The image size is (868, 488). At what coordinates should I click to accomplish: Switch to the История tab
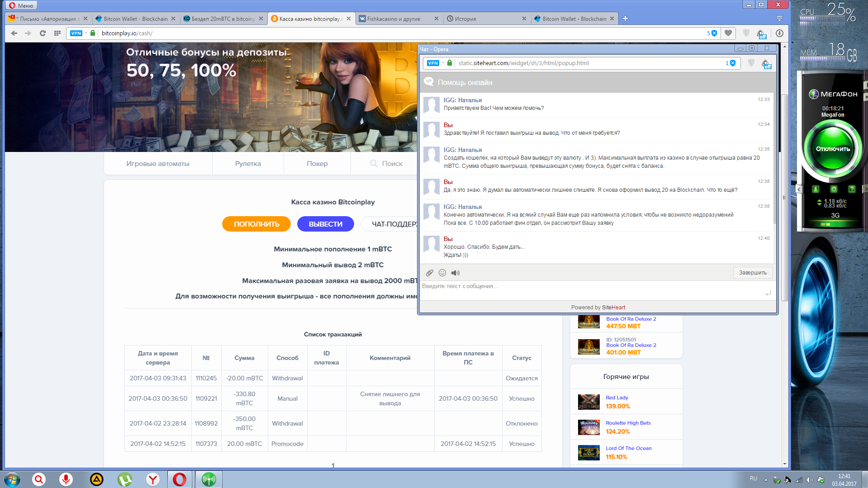point(484,19)
